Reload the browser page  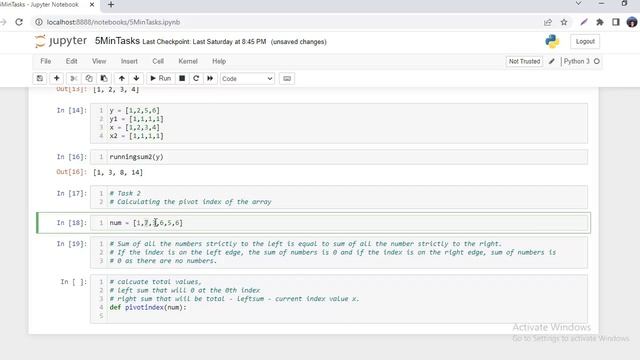tap(19, 22)
